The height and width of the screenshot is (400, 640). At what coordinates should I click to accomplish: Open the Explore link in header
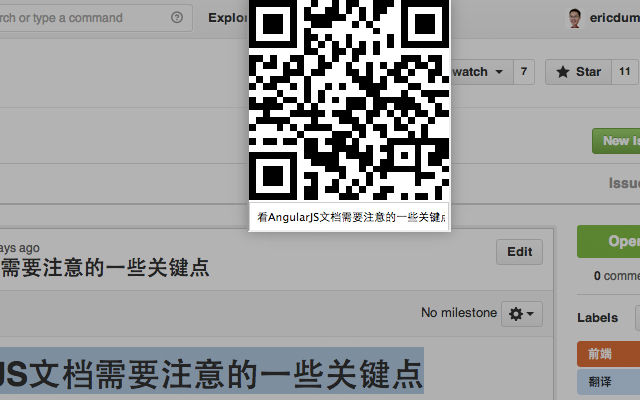coord(228,18)
